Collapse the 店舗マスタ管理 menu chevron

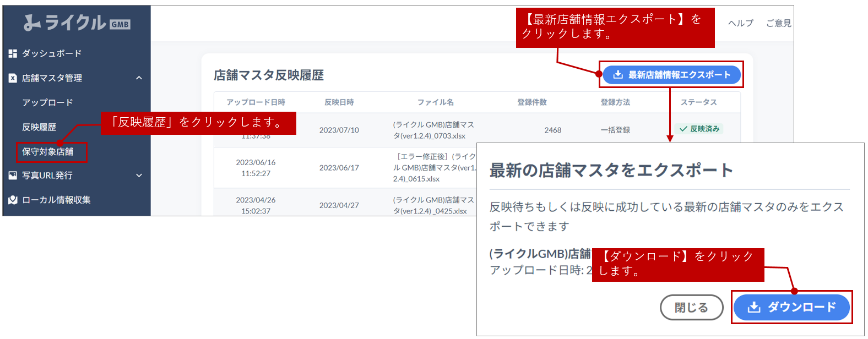point(139,78)
